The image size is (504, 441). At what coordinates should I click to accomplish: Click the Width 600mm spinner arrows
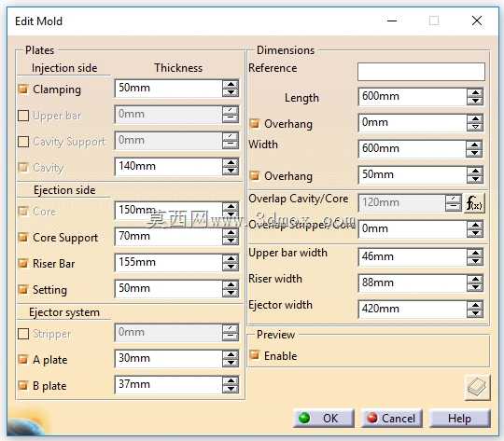pos(475,149)
